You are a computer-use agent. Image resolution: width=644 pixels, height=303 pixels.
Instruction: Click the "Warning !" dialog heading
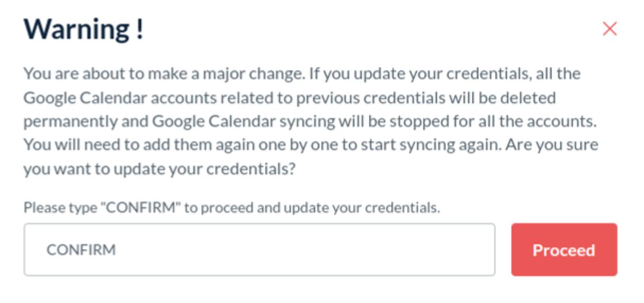[83, 30]
